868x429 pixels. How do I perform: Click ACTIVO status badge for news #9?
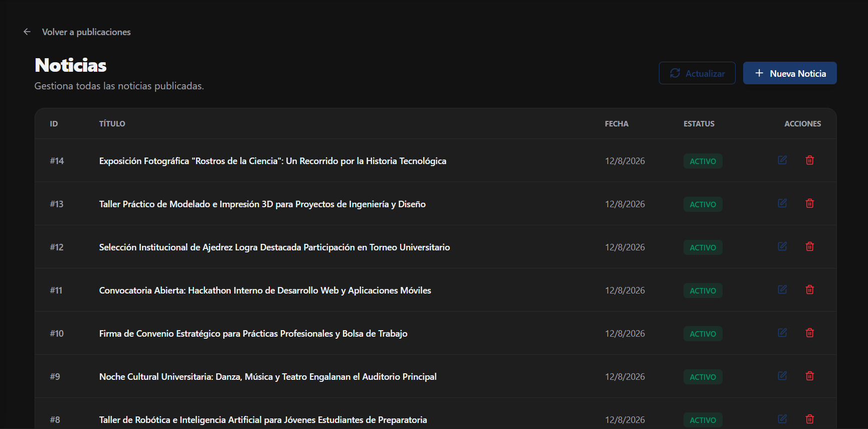click(x=703, y=377)
